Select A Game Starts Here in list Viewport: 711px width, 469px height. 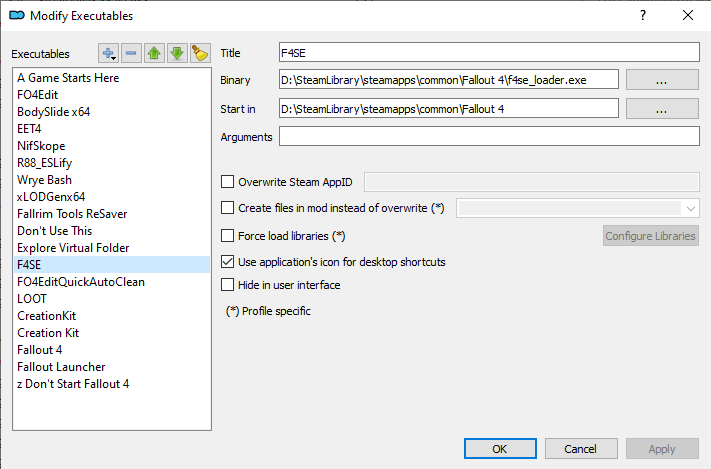pyautogui.click(x=112, y=78)
